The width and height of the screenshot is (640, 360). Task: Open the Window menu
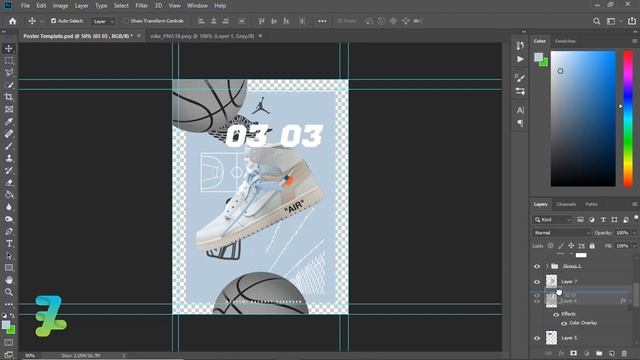point(197,6)
